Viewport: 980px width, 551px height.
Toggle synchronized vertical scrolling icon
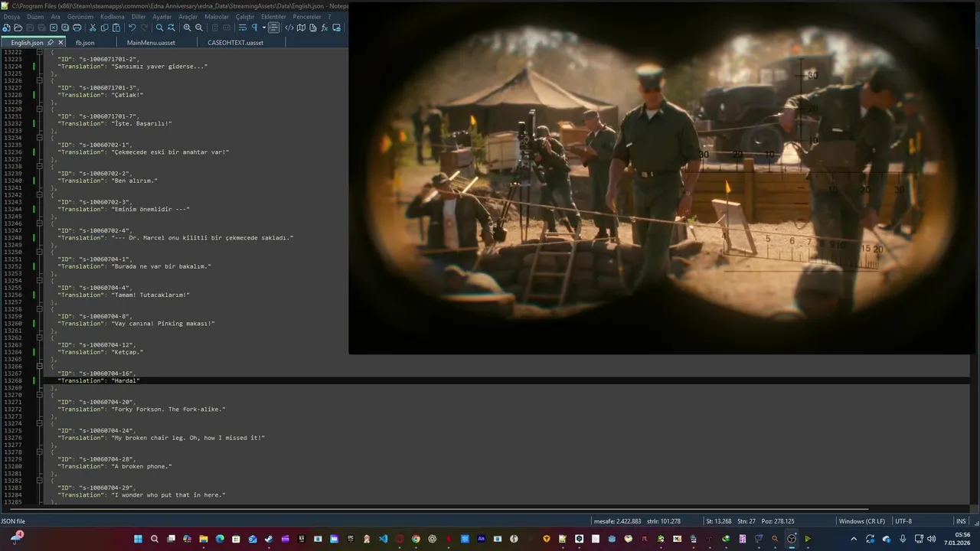click(215, 28)
